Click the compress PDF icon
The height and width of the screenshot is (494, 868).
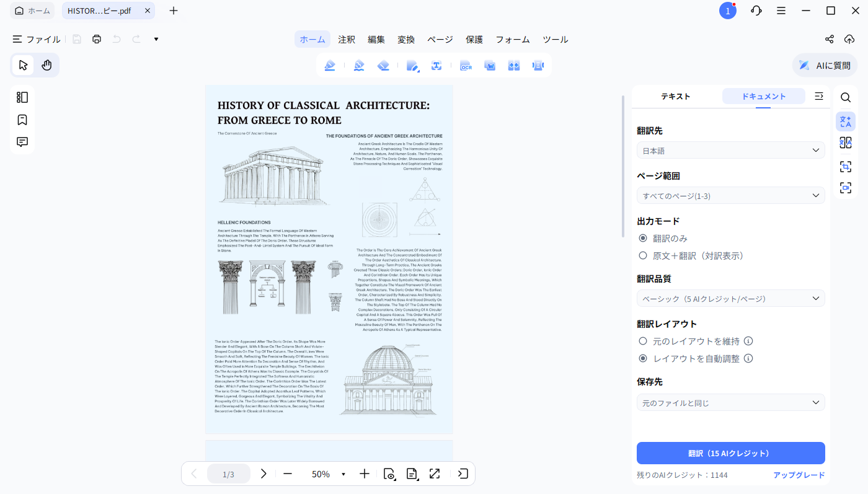tap(514, 66)
